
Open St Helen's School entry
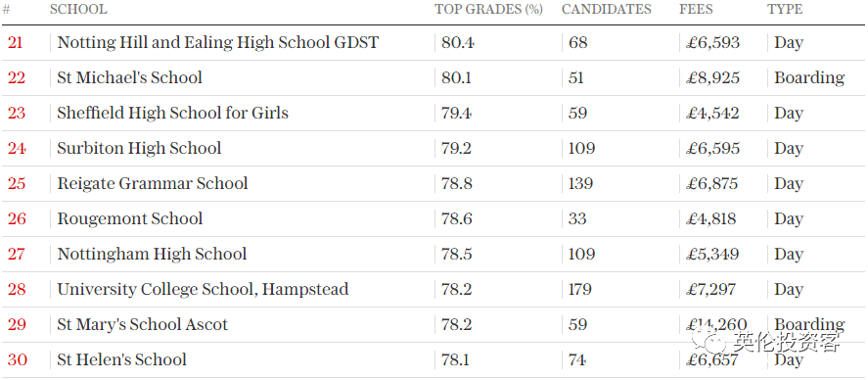coord(121,360)
